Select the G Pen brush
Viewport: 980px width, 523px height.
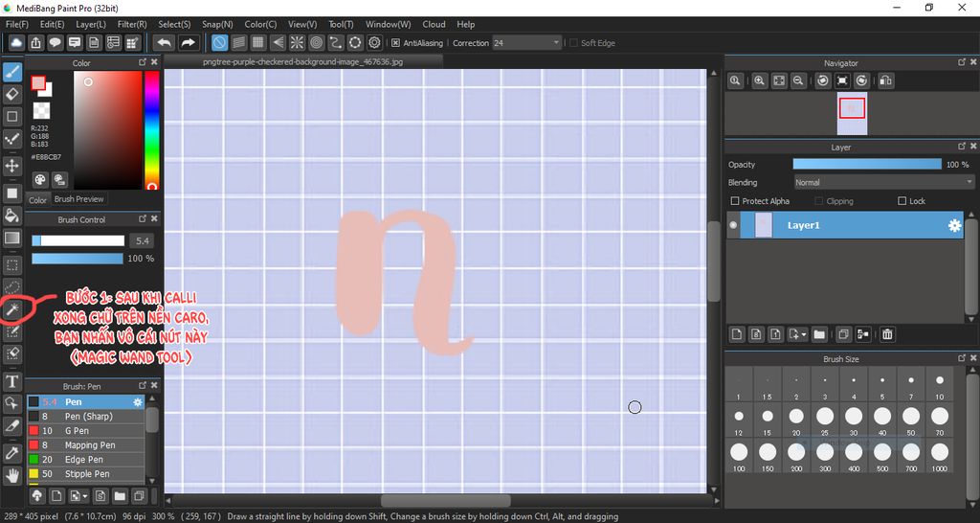pyautogui.click(x=85, y=430)
